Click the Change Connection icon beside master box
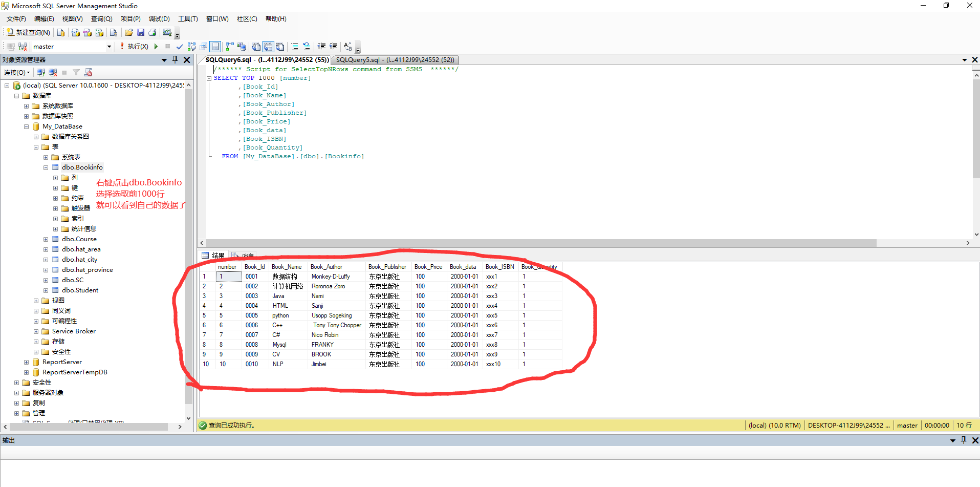The width and height of the screenshot is (980, 487). point(23,47)
